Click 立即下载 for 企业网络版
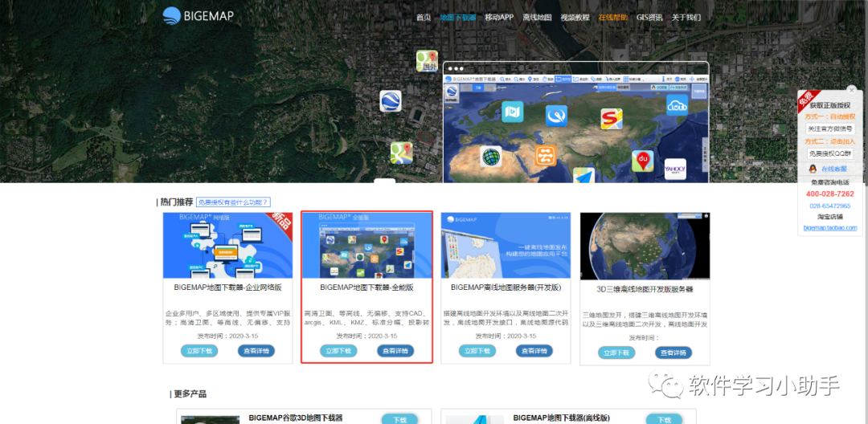Viewport: 868px width, 424px height. [199, 351]
